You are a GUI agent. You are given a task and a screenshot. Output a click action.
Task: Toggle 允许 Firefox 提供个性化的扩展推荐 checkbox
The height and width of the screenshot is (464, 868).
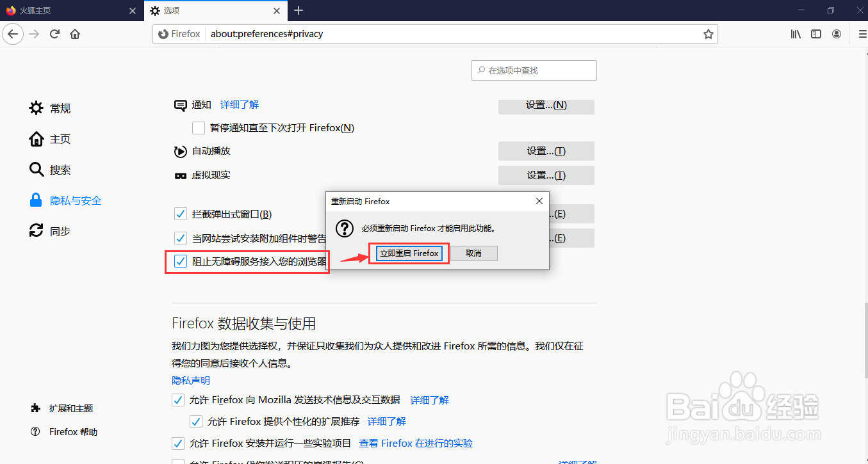pos(196,422)
